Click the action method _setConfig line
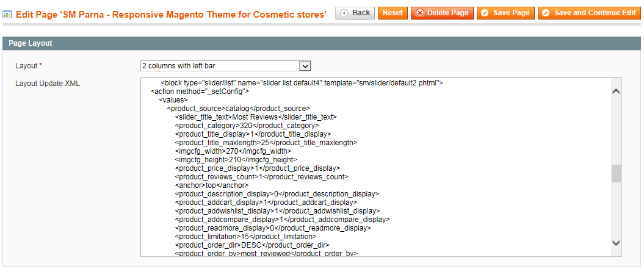 (200, 91)
